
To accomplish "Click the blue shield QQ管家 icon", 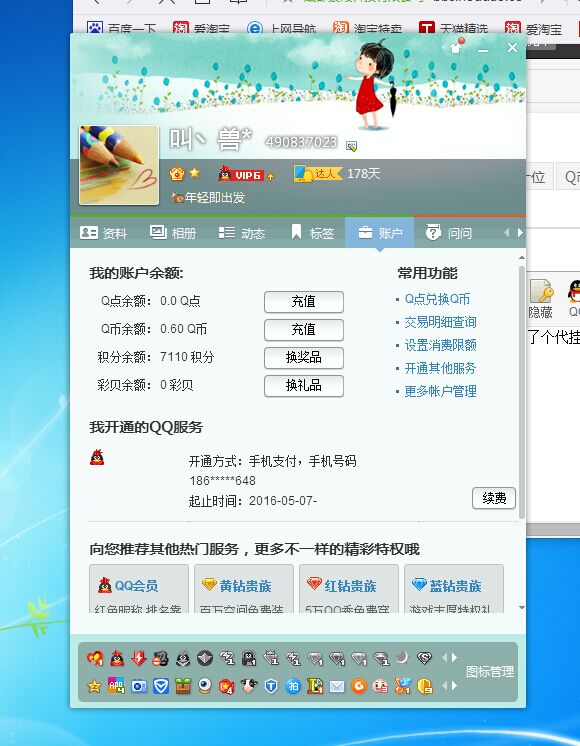I will (x=161, y=686).
